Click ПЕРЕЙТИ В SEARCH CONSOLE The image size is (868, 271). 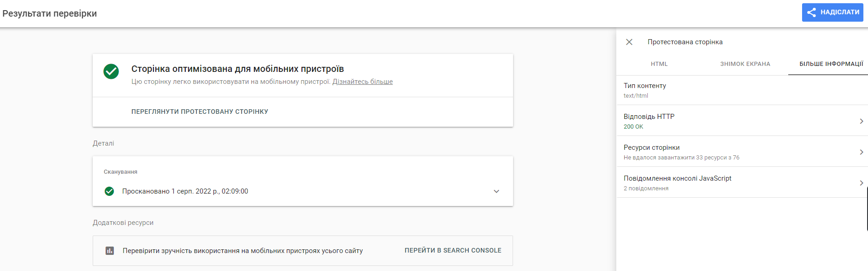[x=452, y=250]
